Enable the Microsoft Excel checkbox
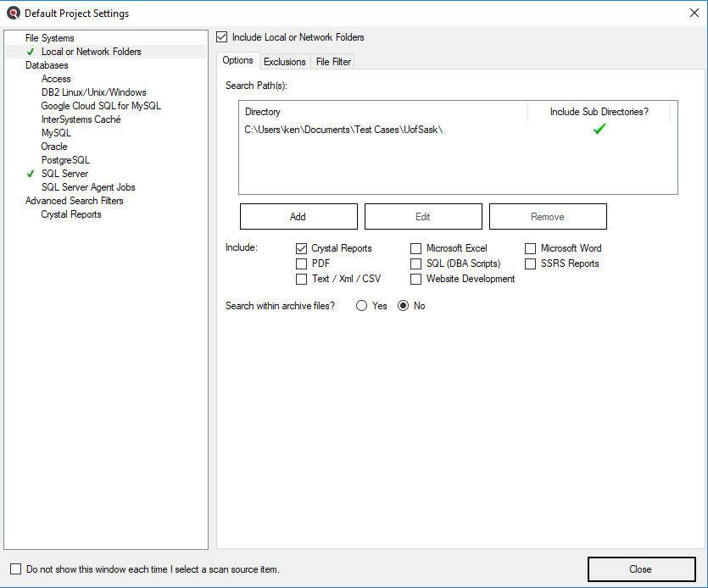 [416, 248]
